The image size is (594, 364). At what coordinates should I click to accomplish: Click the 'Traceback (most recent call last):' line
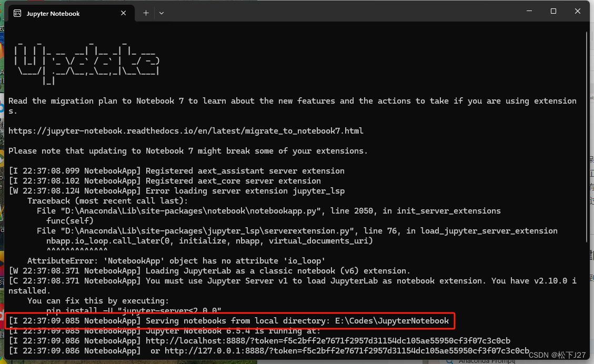[107, 201]
